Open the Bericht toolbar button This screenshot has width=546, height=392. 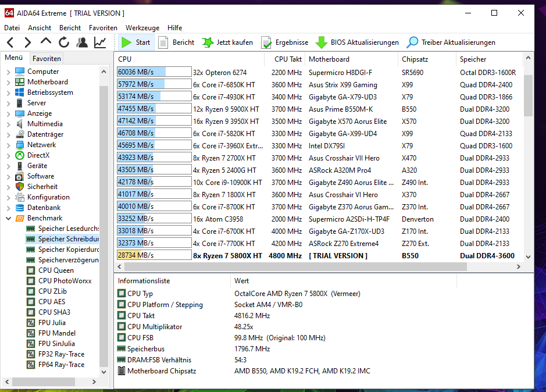(x=176, y=42)
